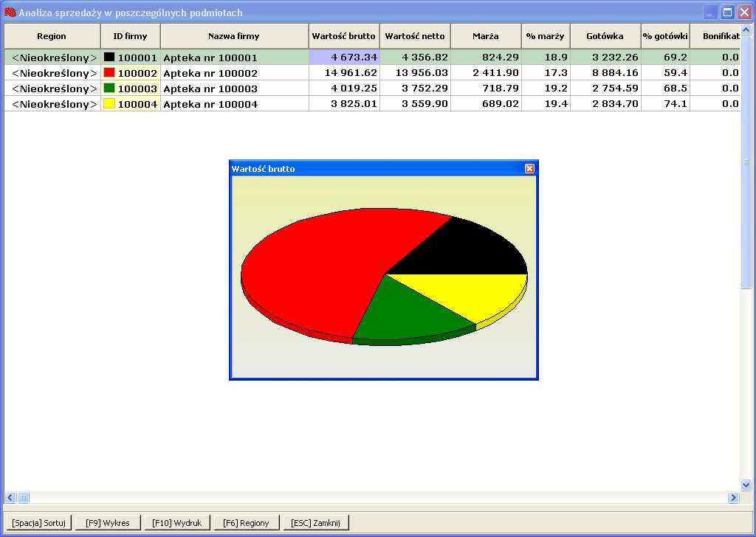The height and width of the screenshot is (537, 756).
Task: Click the black color swatch for 100001
Action: coord(109,58)
